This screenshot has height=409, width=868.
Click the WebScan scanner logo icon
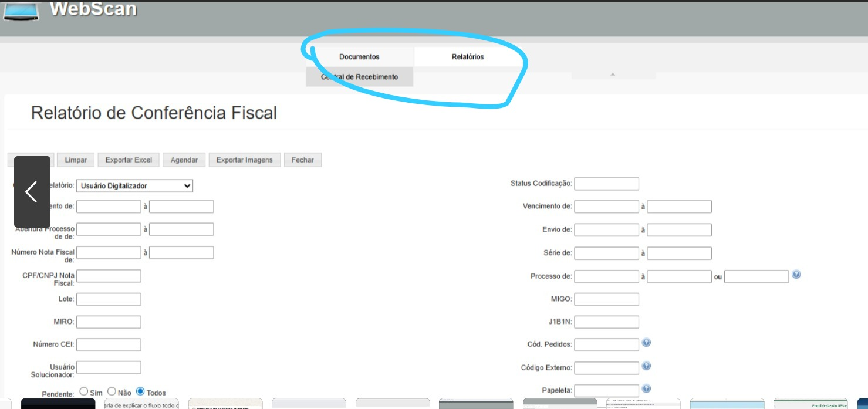[x=21, y=11]
